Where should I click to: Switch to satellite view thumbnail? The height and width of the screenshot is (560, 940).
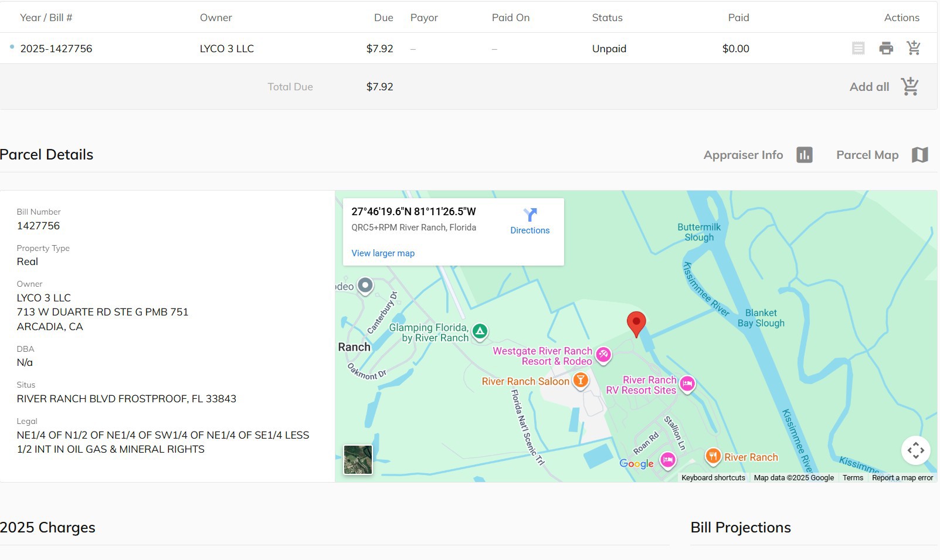pos(358,460)
